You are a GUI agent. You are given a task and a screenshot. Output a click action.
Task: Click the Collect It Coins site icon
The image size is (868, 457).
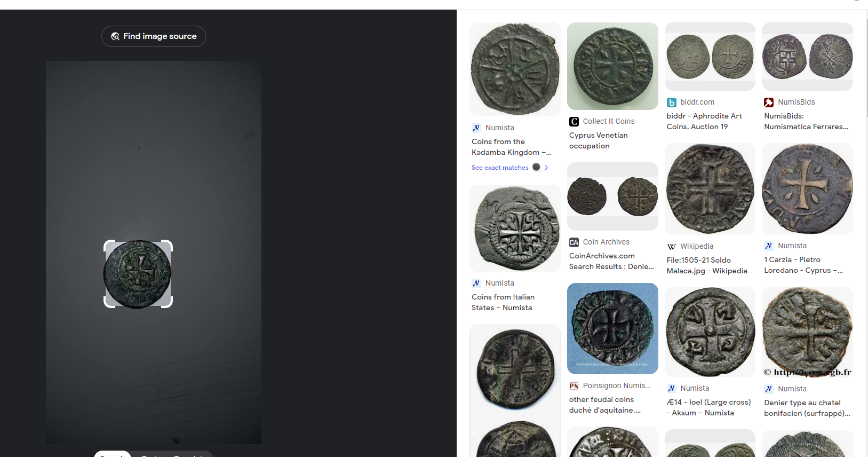point(574,122)
